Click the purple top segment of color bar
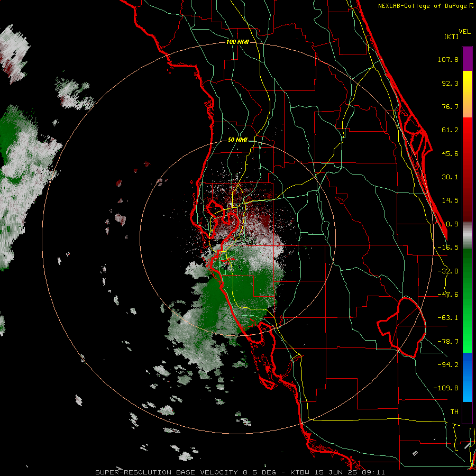This screenshot has width=476, height=476. tap(467, 59)
